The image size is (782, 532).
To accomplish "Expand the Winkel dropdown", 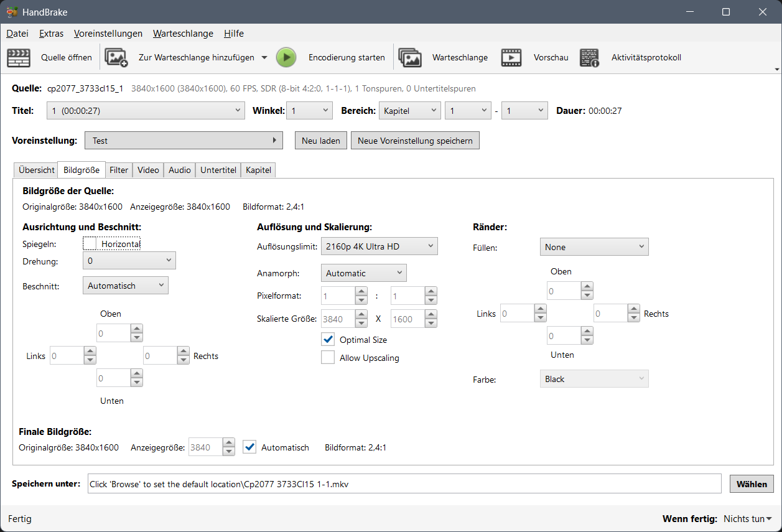I will click(310, 111).
